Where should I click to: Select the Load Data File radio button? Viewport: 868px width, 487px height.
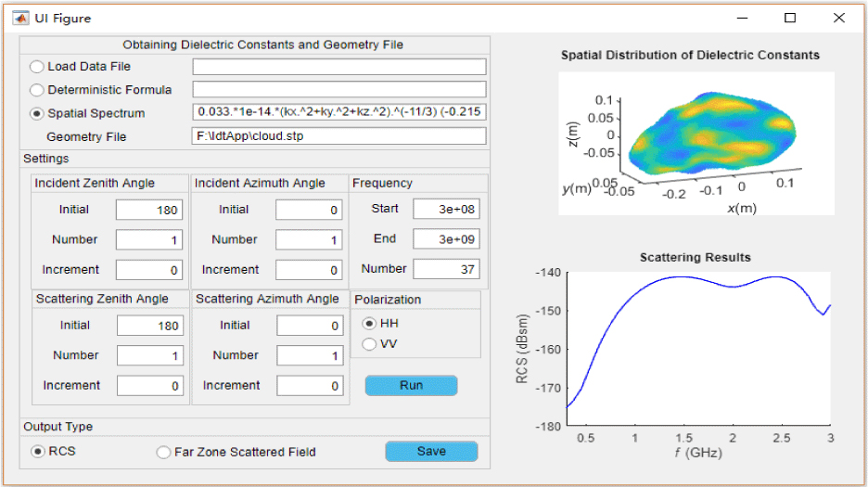click(37, 67)
